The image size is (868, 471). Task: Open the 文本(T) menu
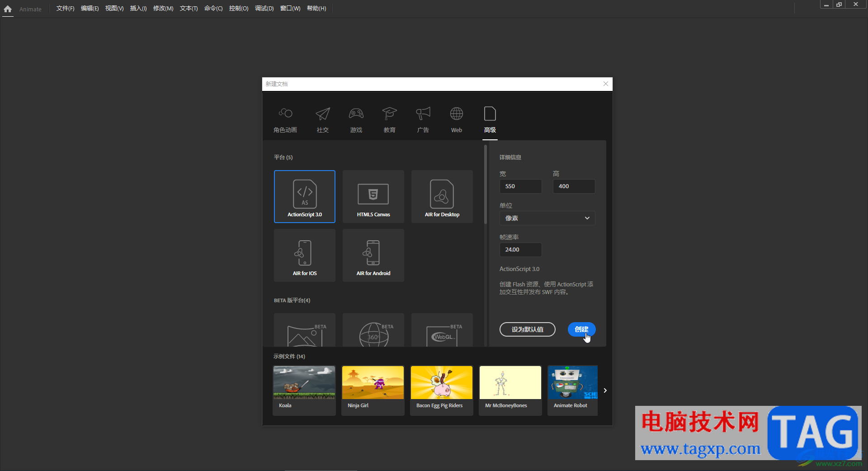[189, 9]
